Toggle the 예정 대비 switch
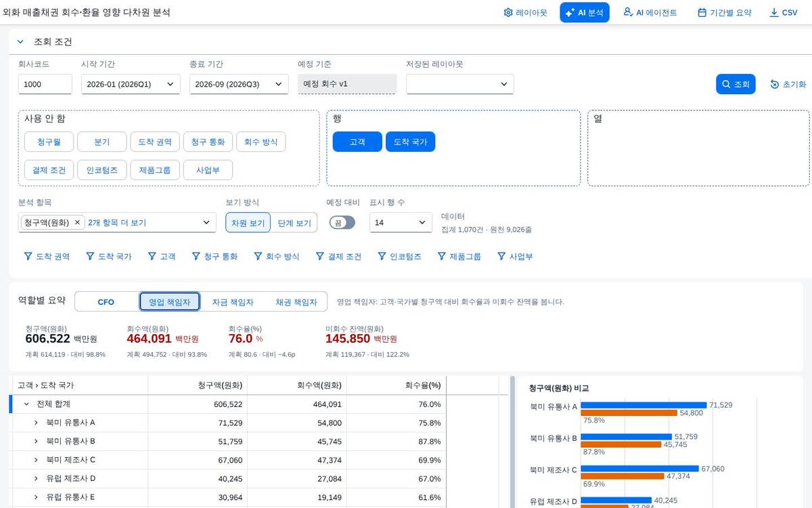The image size is (812, 508). (x=342, y=222)
